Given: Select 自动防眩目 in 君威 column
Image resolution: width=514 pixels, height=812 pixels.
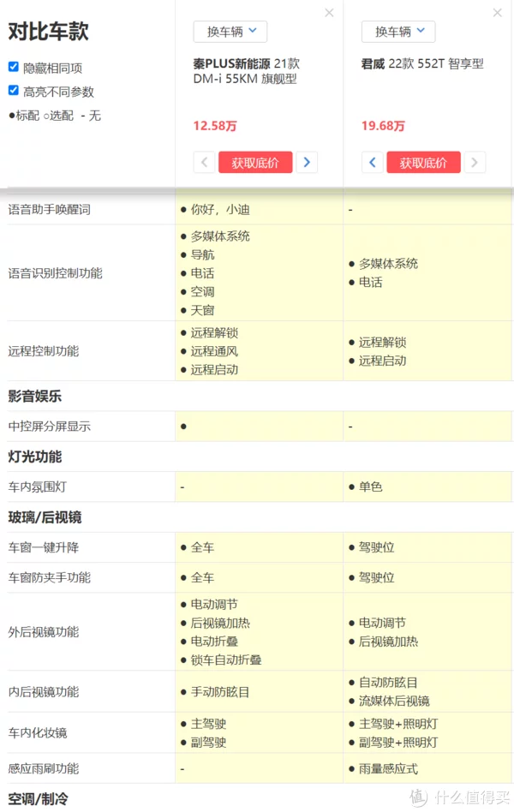Looking at the screenshot, I should coord(388,683).
